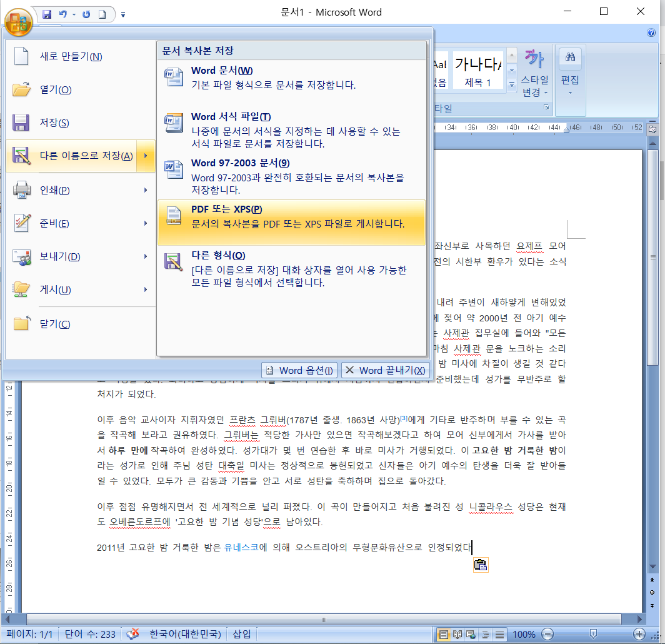Select the 제목 1 style in gallery
This screenshot has height=644, width=665.
click(478, 70)
